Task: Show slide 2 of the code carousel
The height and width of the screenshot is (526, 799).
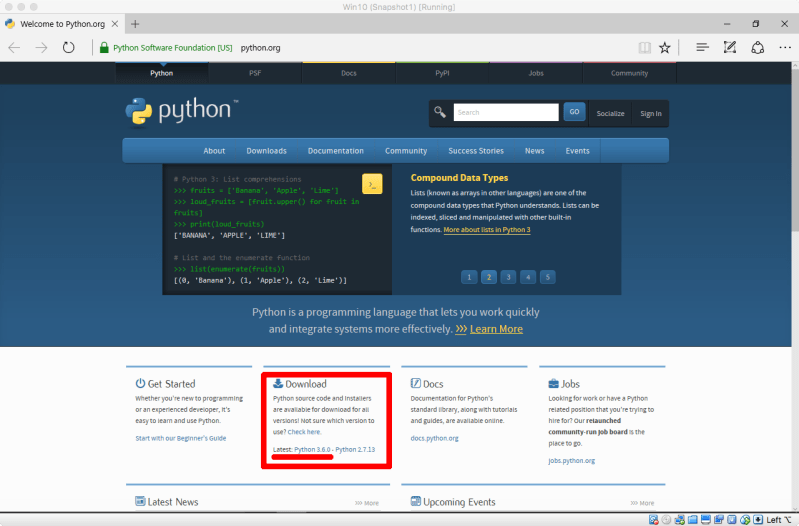Action: pyautogui.click(x=489, y=277)
